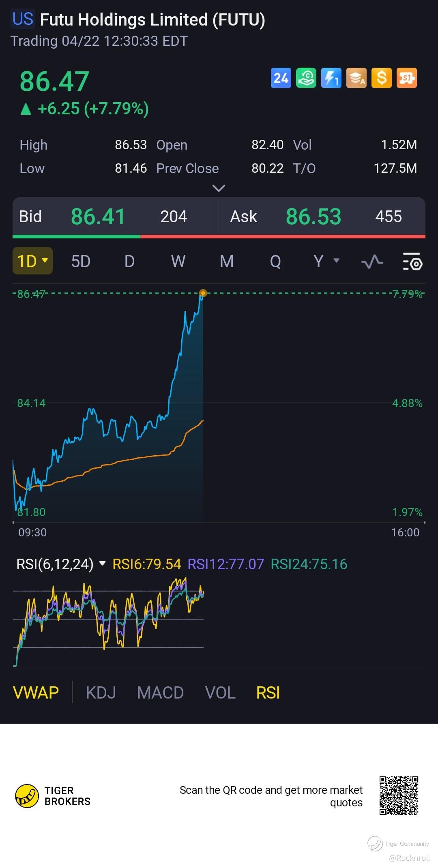Tap the Tiger Brokers logo
Image resolution: width=438 pixels, height=868 pixels.
53,796
